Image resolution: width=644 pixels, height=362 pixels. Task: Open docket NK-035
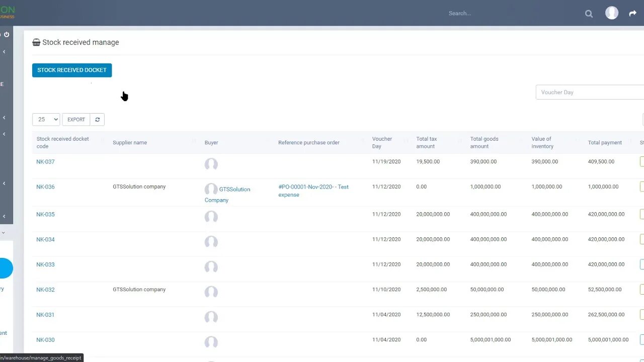pyautogui.click(x=45, y=215)
